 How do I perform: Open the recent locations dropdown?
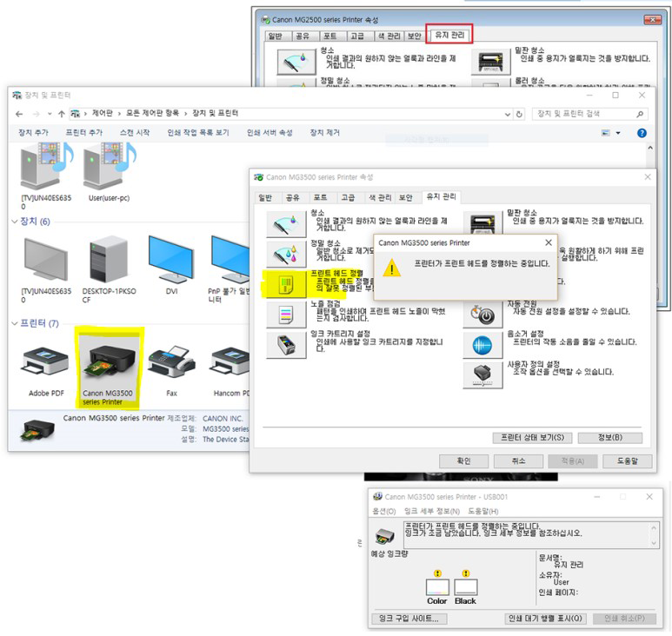(x=50, y=114)
